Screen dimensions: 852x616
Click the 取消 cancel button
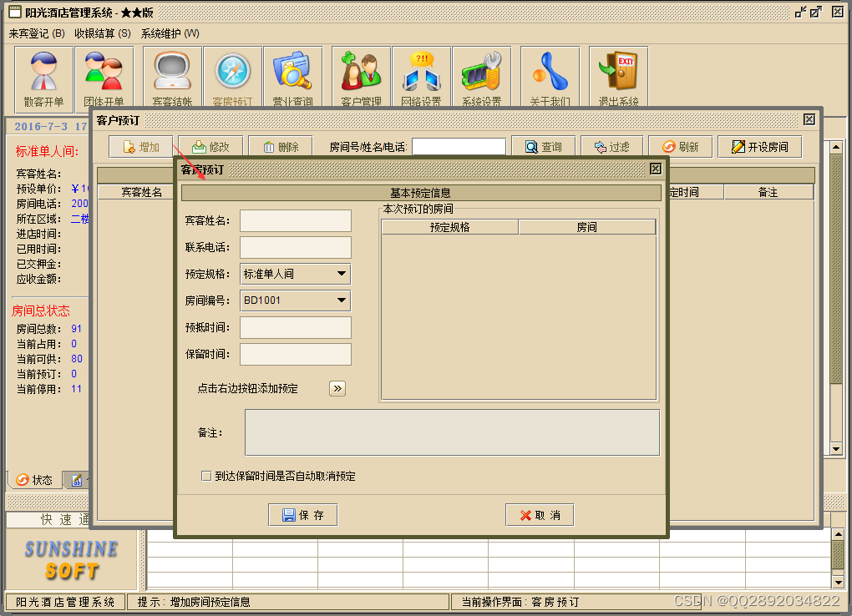pos(539,514)
